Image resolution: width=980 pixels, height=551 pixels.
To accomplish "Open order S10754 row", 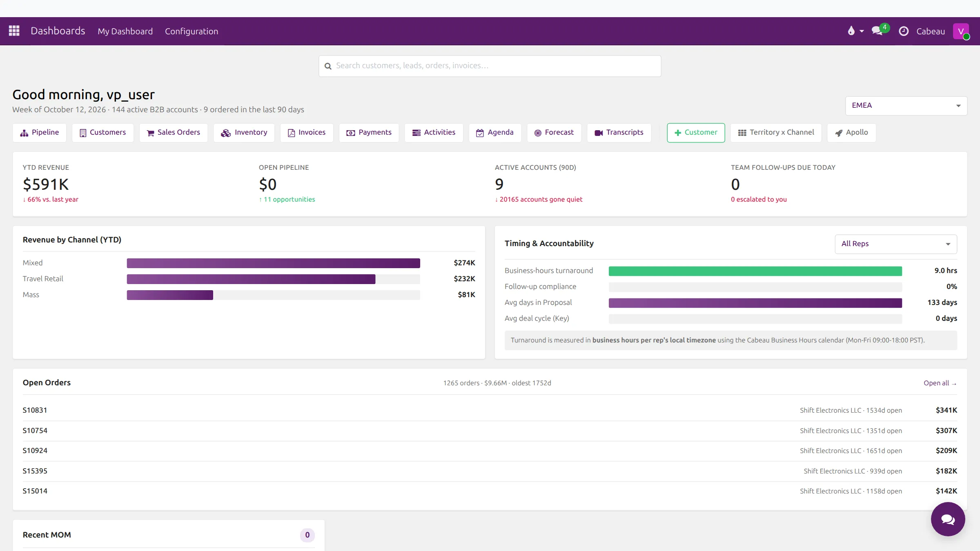I will coord(490,431).
